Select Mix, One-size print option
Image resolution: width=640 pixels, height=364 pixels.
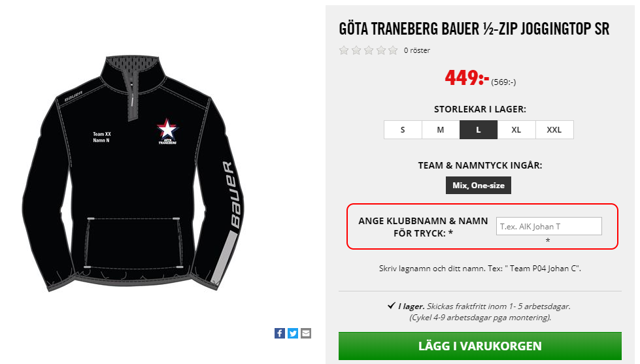tap(479, 185)
